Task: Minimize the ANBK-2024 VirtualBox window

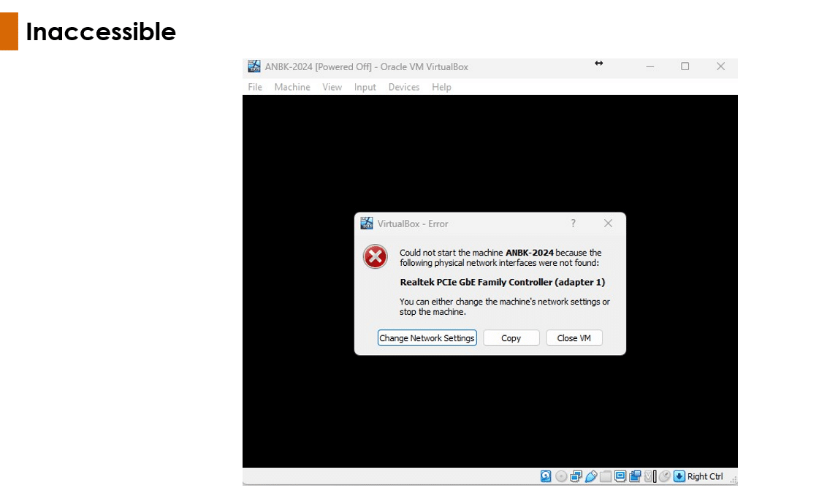Action: (650, 66)
